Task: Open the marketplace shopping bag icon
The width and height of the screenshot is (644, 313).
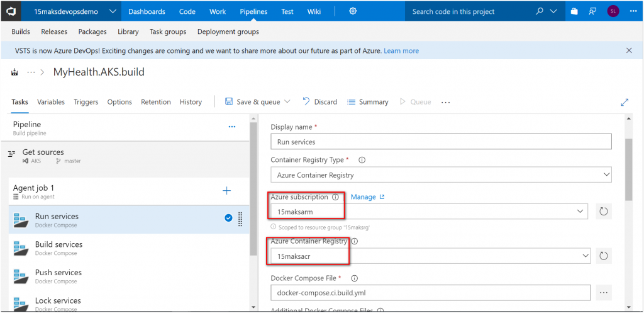Action: point(574,11)
